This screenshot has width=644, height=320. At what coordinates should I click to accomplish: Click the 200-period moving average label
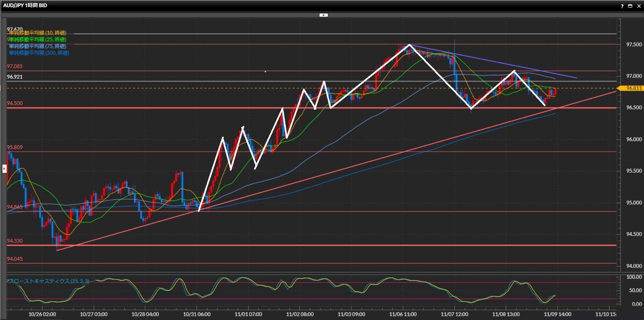click(39, 53)
